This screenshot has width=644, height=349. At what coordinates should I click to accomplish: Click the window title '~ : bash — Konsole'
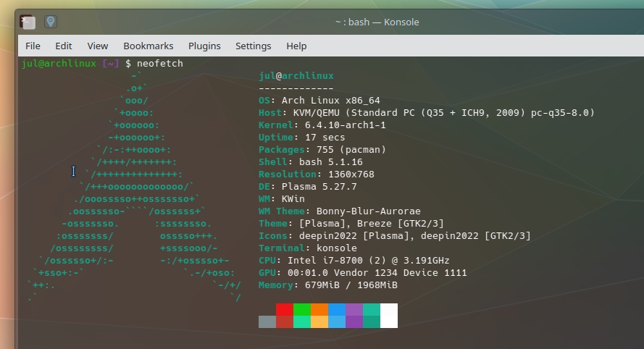(377, 22)
